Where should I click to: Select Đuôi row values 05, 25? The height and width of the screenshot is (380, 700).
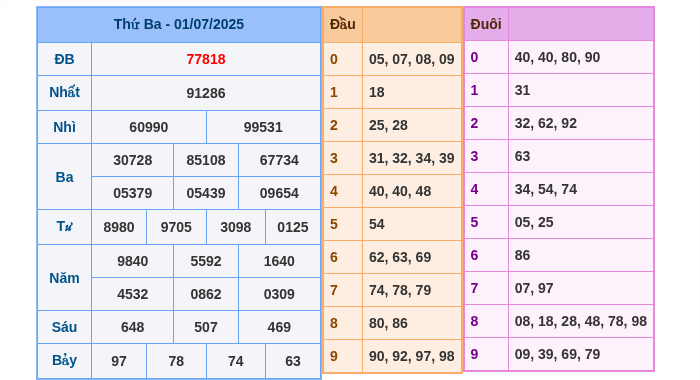[x=534, y=223]
